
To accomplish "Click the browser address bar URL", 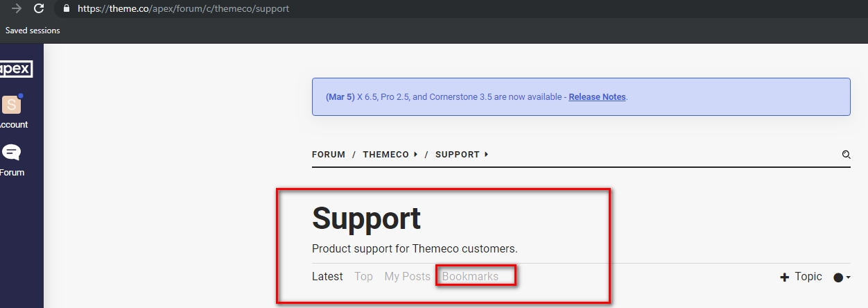I will click(x=183, y=9).
